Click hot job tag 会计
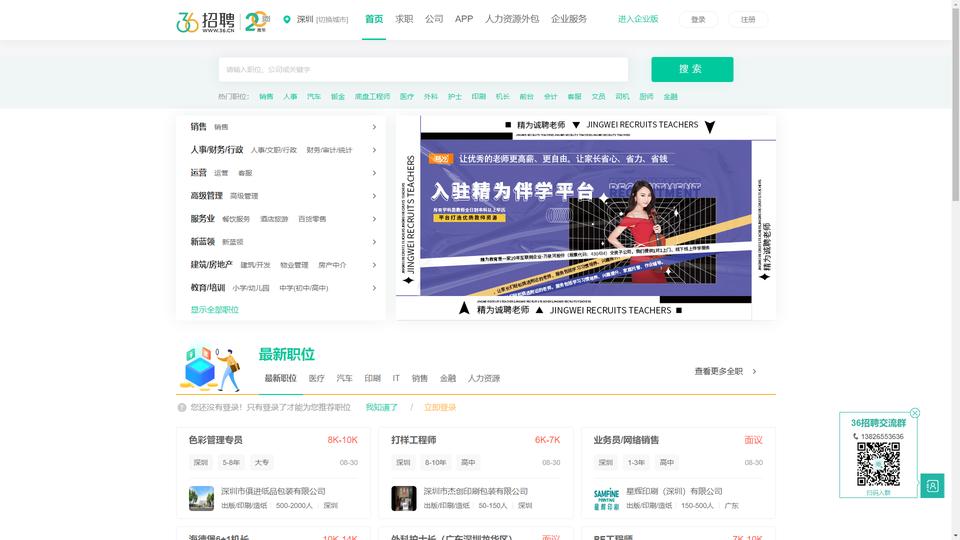The height and width of the screenshot is (540, 960). 550,97
